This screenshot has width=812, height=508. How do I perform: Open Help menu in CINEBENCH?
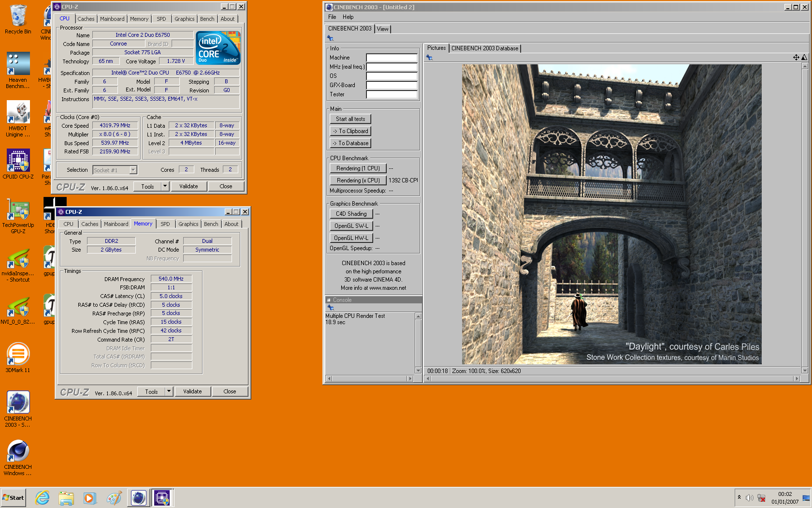(x=348, y=17)
